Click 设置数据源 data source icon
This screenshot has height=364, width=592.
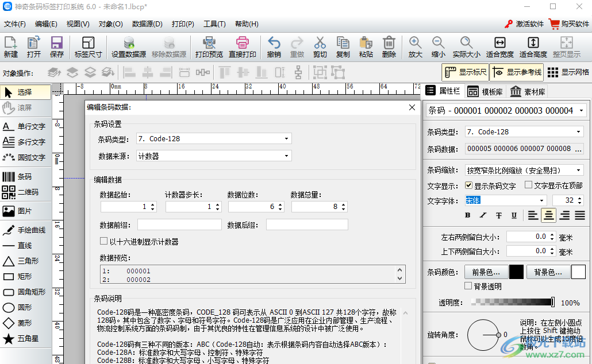(x=129, y=47)
